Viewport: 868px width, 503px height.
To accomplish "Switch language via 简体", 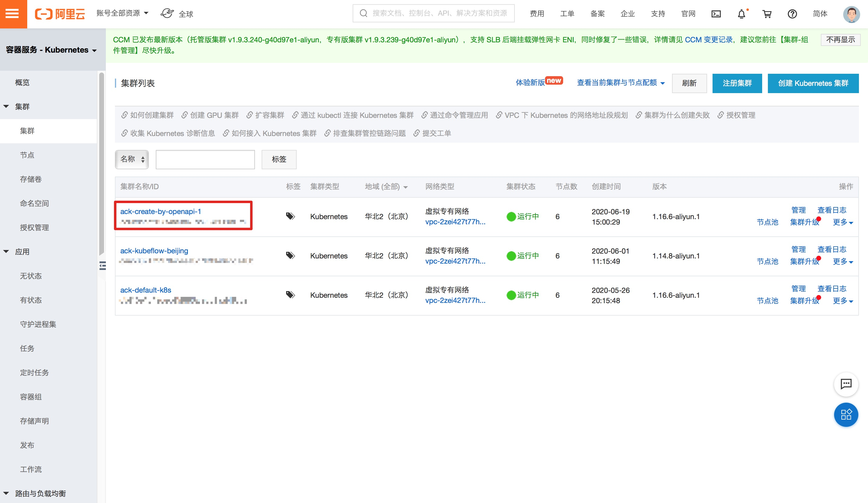I will pyautogui.click(x=820, y=14).
